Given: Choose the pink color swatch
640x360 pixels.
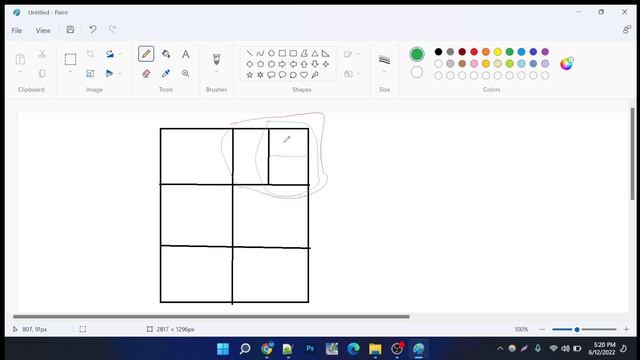Looking at the screenshot, I should 474,64.
